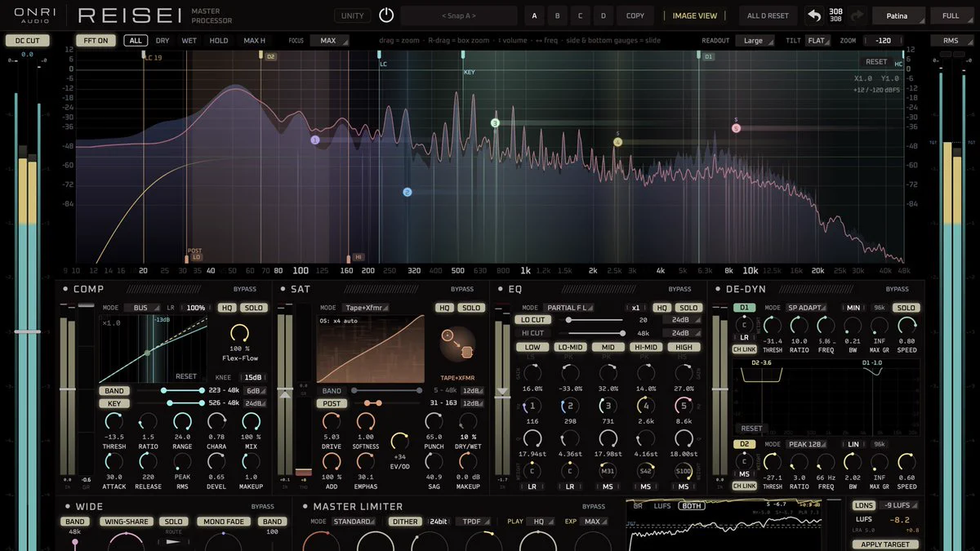Click the redo arrow icon
The height and width of the screenshot is (551, 980).
[857, 16]
